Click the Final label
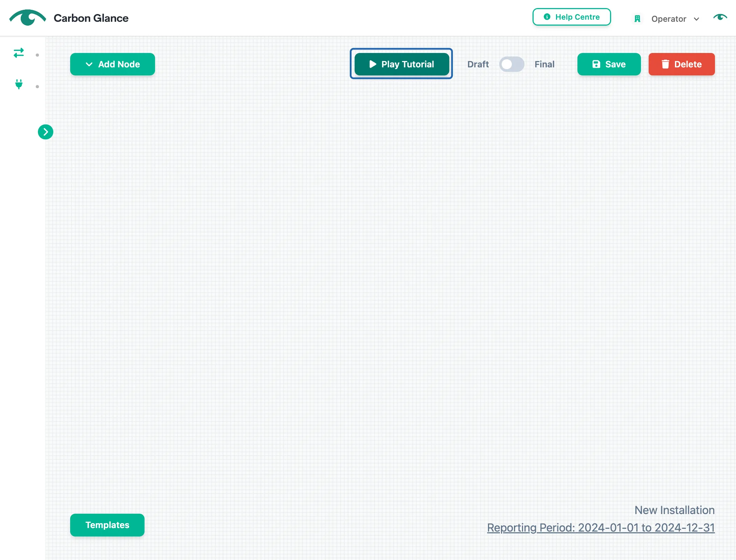Viewport: 736px width, 560px height. click(544, 64)
